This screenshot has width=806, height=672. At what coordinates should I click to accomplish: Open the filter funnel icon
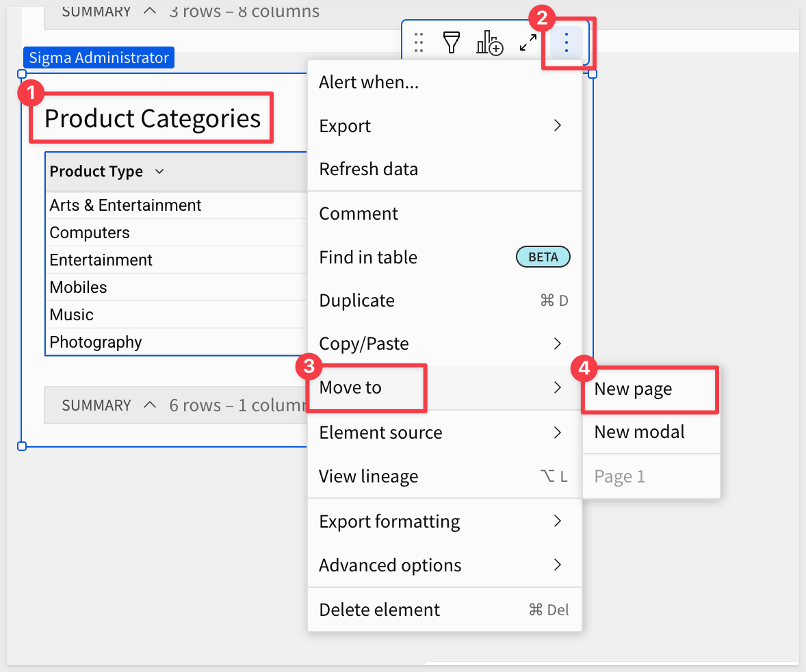pyautogui.click(x=452, y=43)
